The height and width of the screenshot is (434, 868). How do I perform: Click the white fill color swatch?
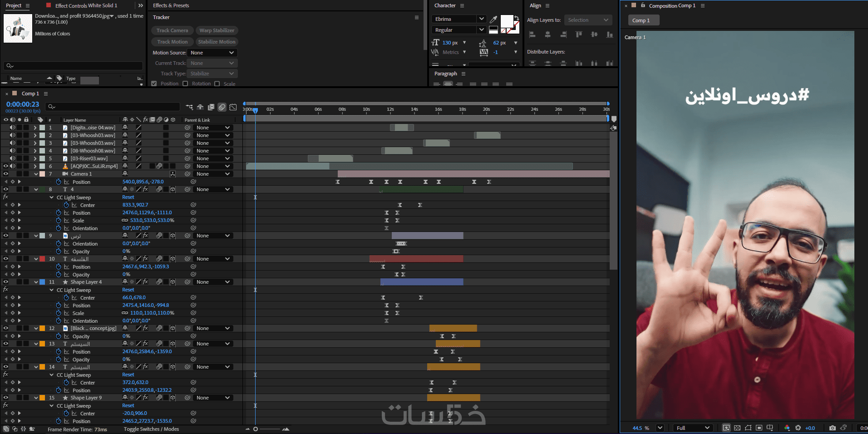tap(507, 21)
